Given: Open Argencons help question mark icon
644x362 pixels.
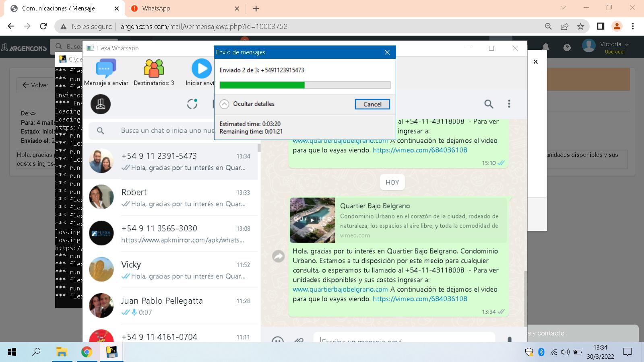Looking at the screenshot, I should 567,47.
